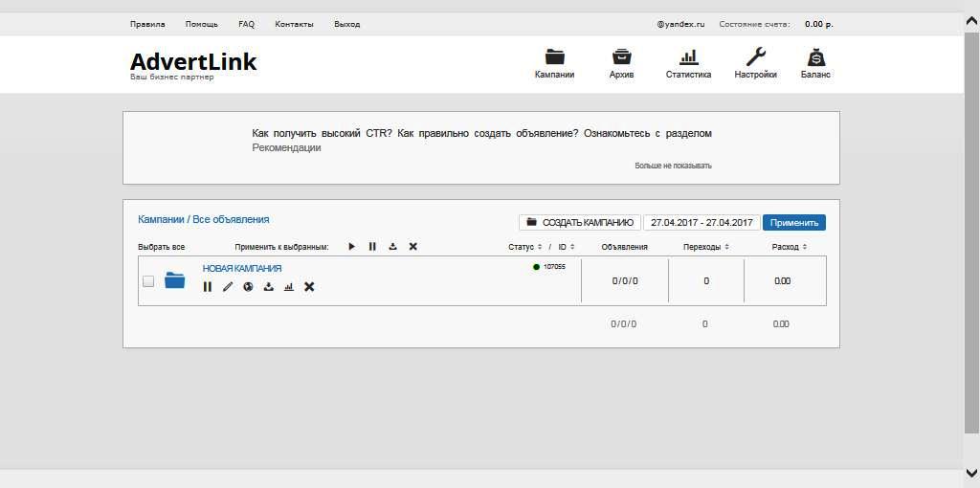Click the СОЗДАТЬ КАМПАНИЮ button
The width and height of the screenshot is (980, 488).
[x=579, y=222]
